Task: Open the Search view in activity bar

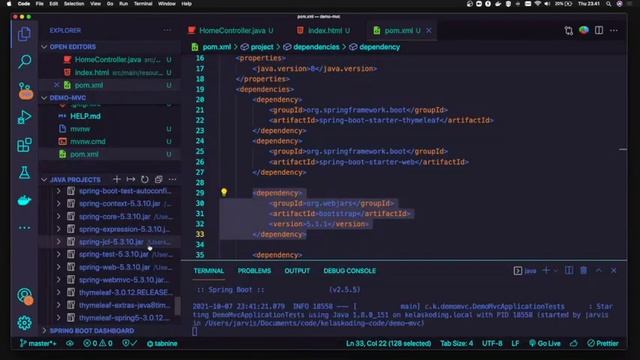Action: (24, 62)
